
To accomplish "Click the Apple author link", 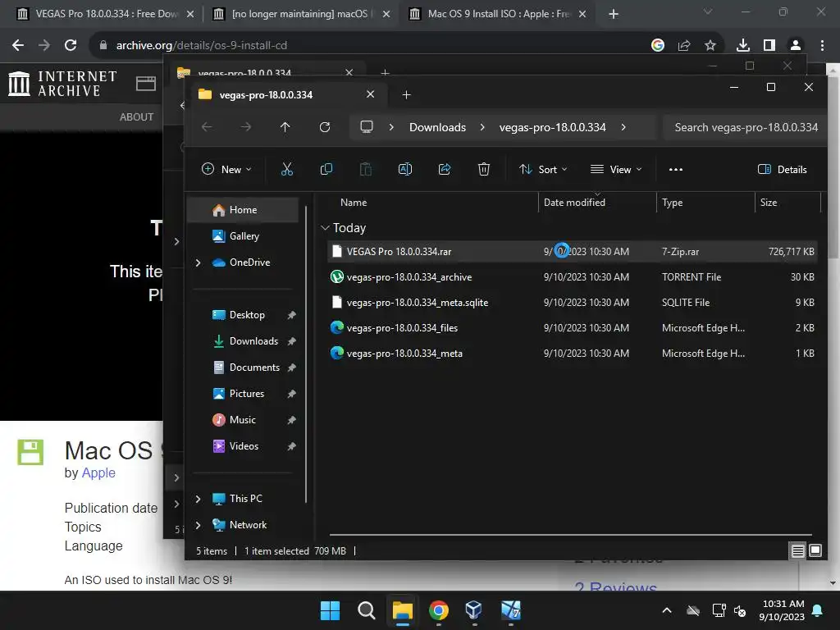I will 98,473.
